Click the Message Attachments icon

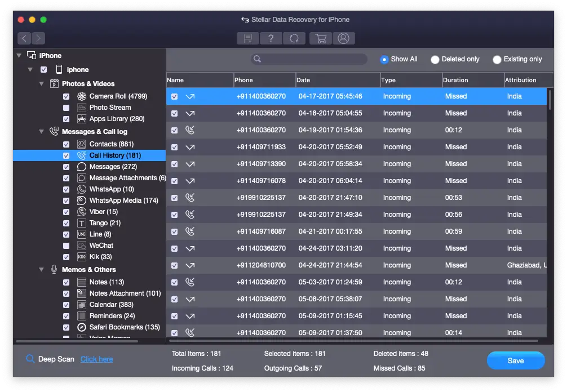[82, 178]
